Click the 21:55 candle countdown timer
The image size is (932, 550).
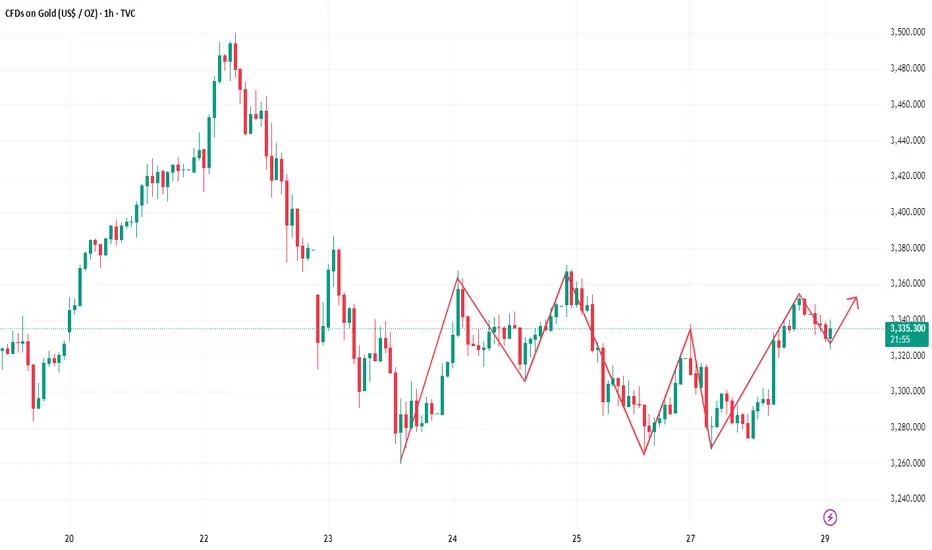click(x=900, y=340)
